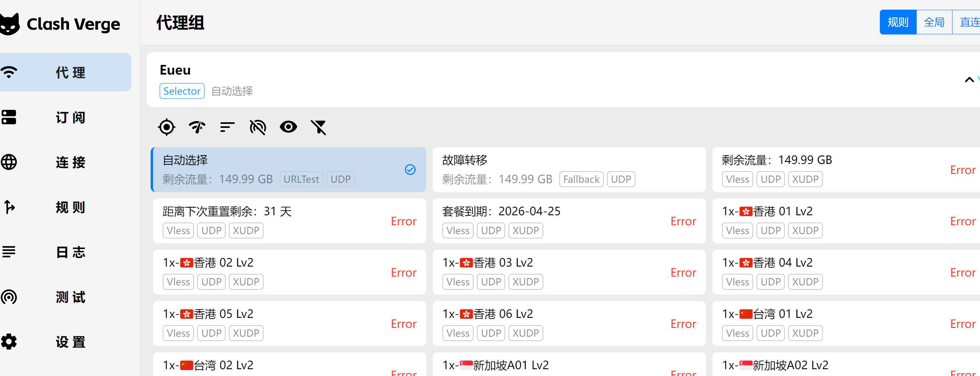
Task: Open the 连接 connections page
Action: [x=65, y=162]
